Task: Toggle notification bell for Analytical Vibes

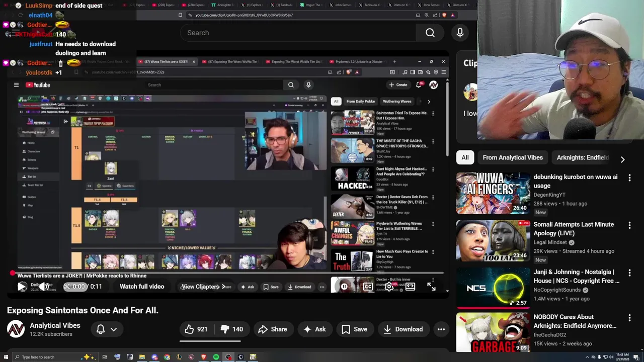Action: pyautogui.click(x=101, y=329)
